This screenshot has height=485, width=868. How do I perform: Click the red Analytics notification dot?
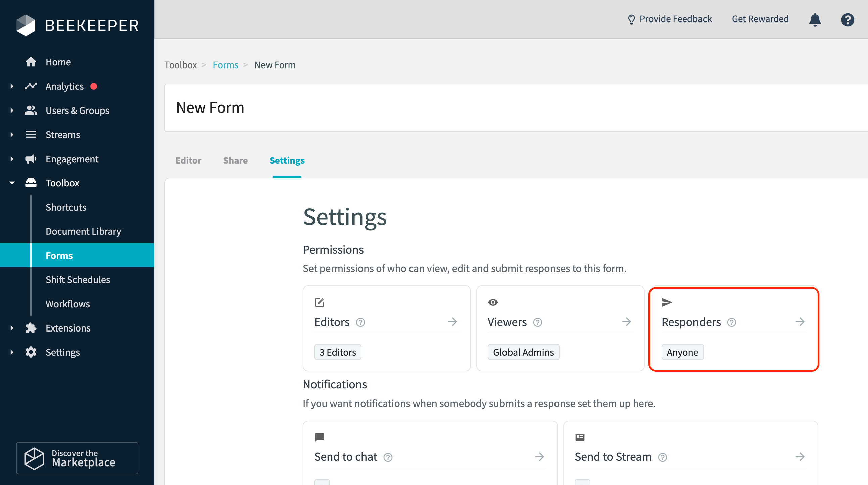point(94,86)
